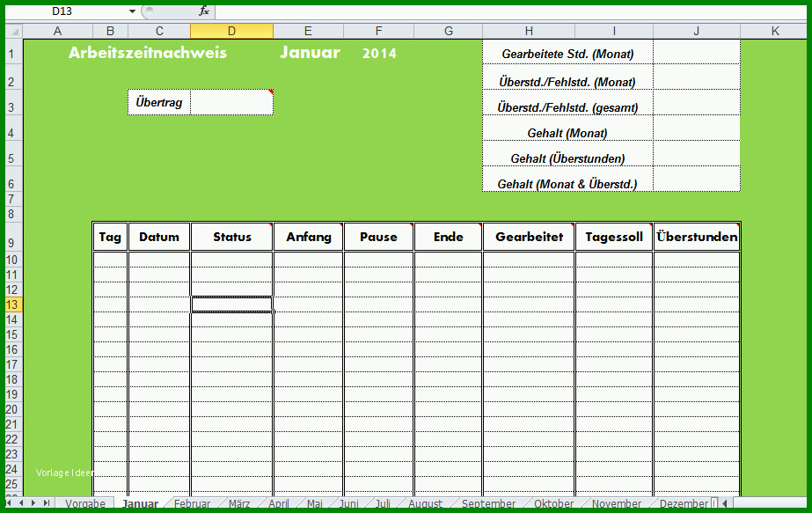Screen dimensions: 812x513
Task: Switch to the Mai sheet tab
Action: [x=314, y=503]
